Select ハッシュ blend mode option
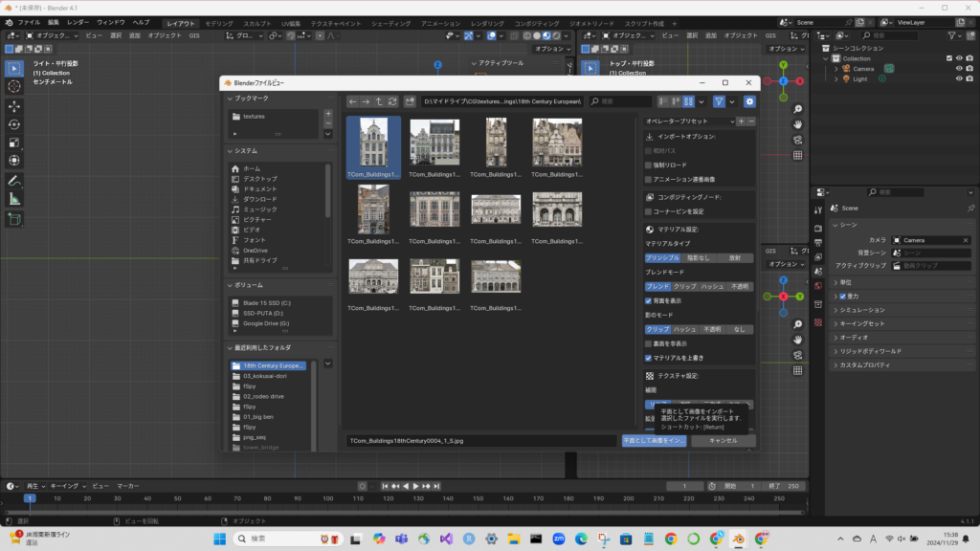 pos(711,286)
